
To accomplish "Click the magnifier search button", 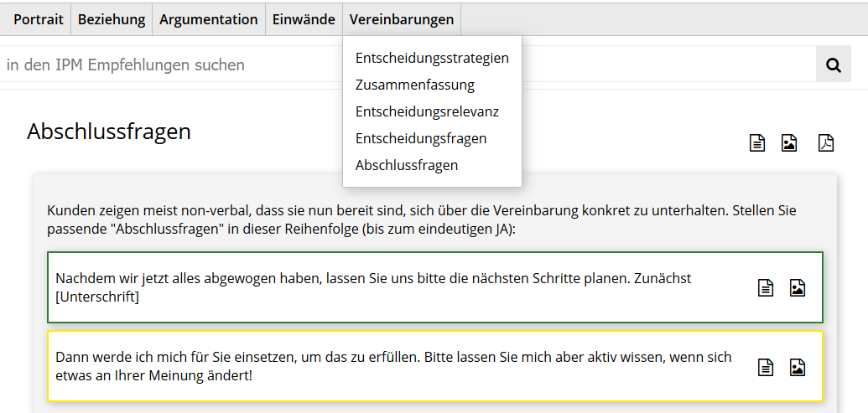I will tap(833, 65).
